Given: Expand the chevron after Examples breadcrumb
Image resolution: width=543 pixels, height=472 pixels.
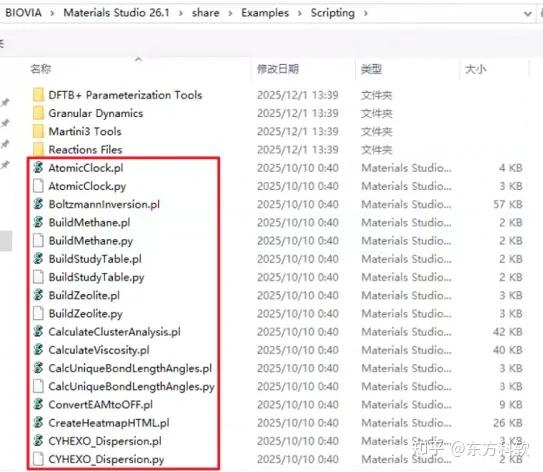Looking at the screenshot, I should coord(299,13).
